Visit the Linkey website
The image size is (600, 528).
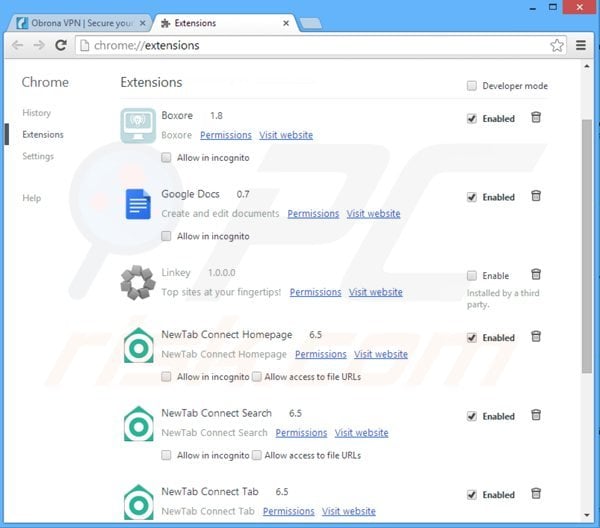[375, 292]
